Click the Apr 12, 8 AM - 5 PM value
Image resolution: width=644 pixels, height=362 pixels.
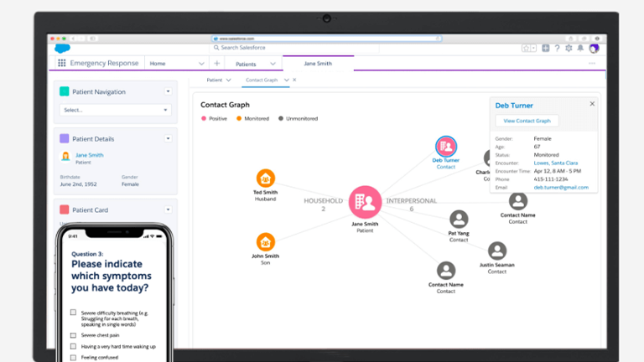click(x=558, y=171)
